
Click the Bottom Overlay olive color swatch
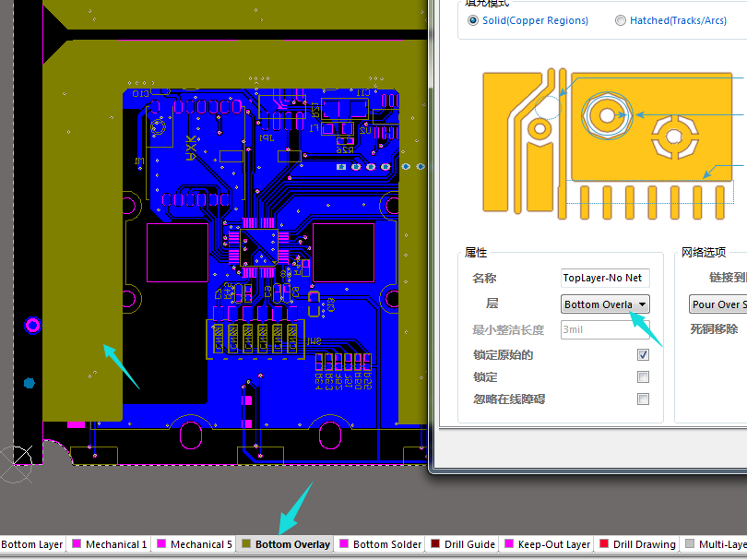tap(245, 544)
